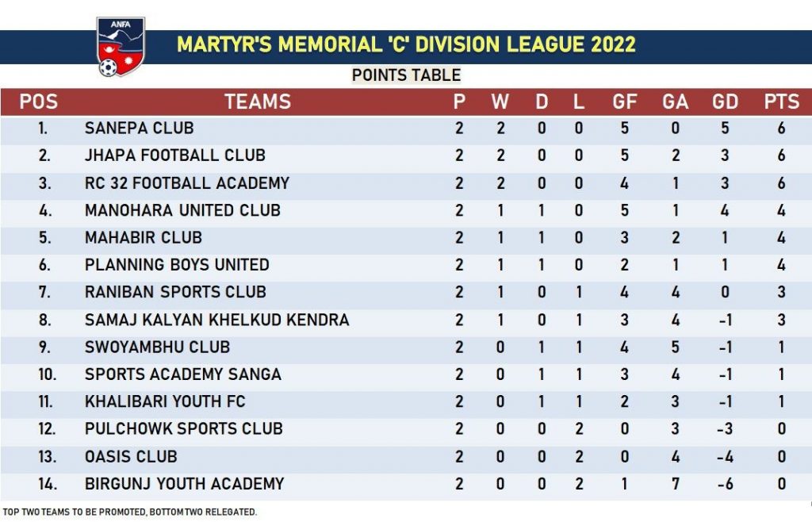This screenshot has height=522, width=812.
Task: Click the TEAMS column header
Action: [258, 102]
